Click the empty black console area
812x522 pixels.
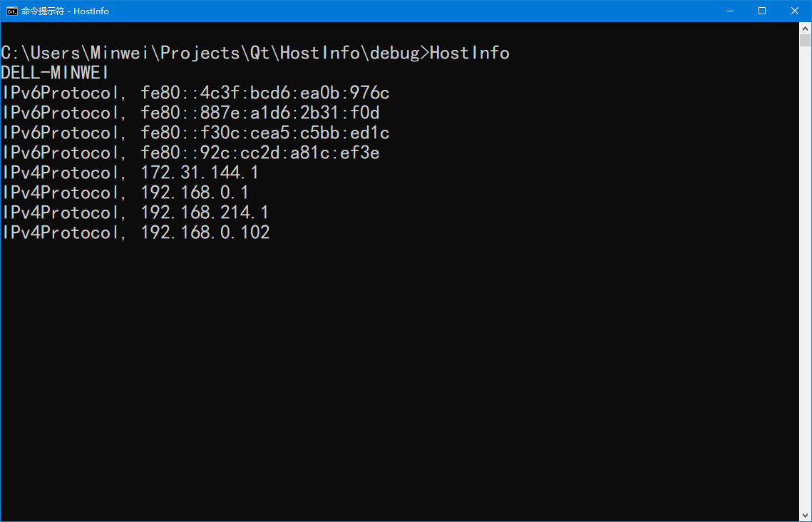coord(399,378)
